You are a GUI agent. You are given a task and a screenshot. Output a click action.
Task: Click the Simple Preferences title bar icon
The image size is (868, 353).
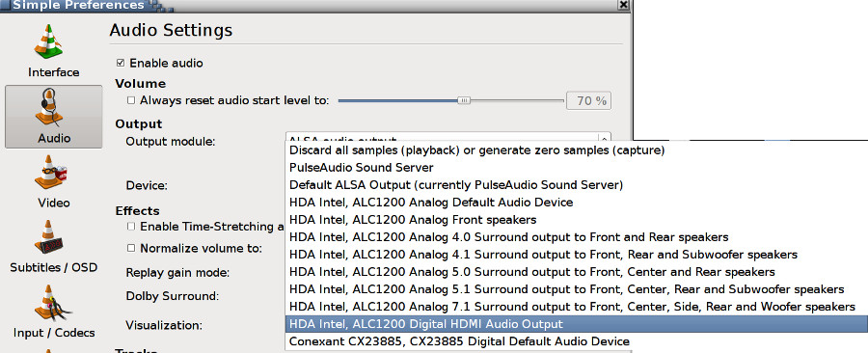tap(5, 5)
